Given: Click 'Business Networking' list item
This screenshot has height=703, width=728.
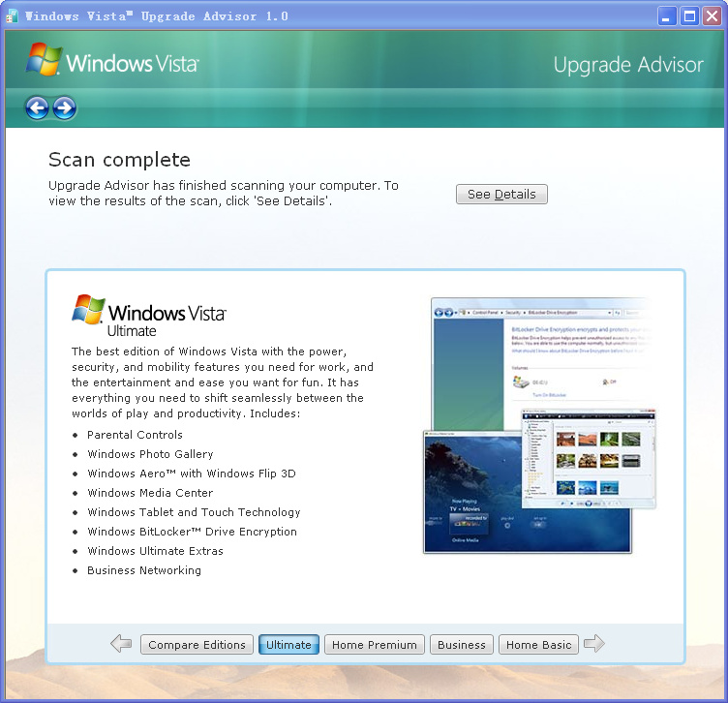Looking at the screenshot, I should 144,570.
